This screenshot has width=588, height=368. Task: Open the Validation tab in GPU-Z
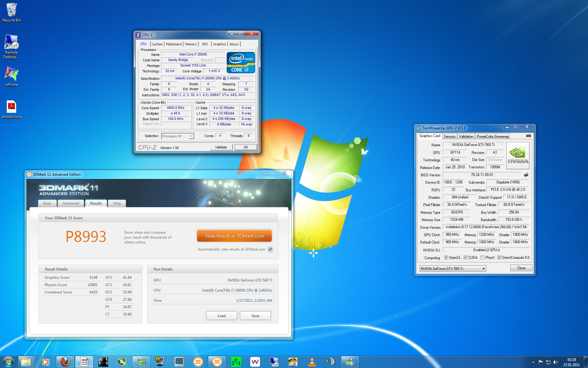click(466, 136)
